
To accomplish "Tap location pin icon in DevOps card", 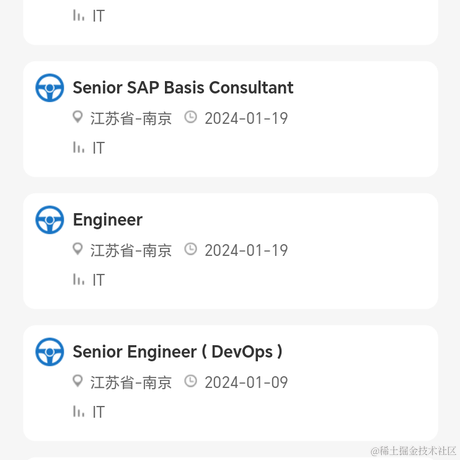I will 78,381.
